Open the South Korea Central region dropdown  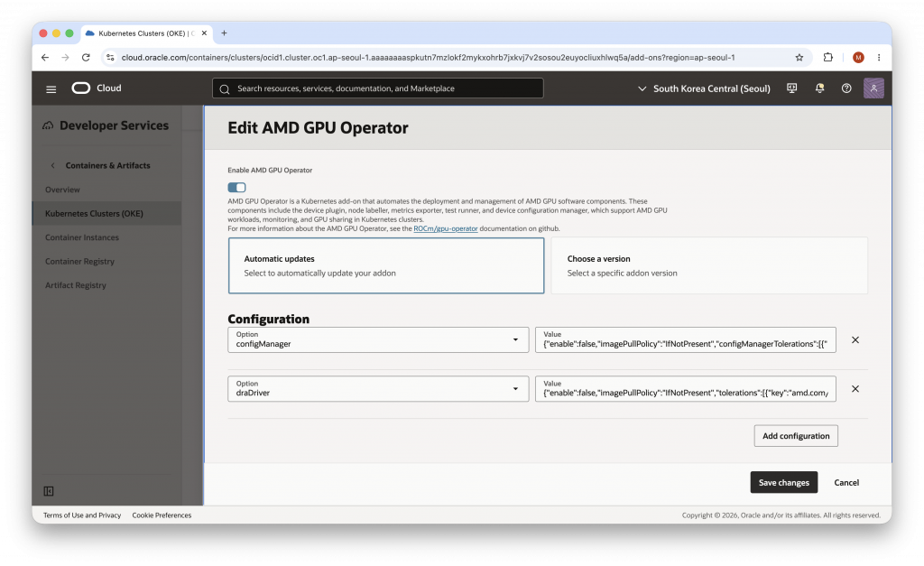pos(704,88)
